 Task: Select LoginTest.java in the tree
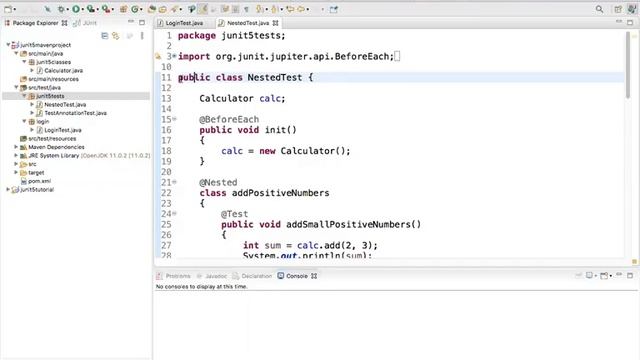coord(63,130)
